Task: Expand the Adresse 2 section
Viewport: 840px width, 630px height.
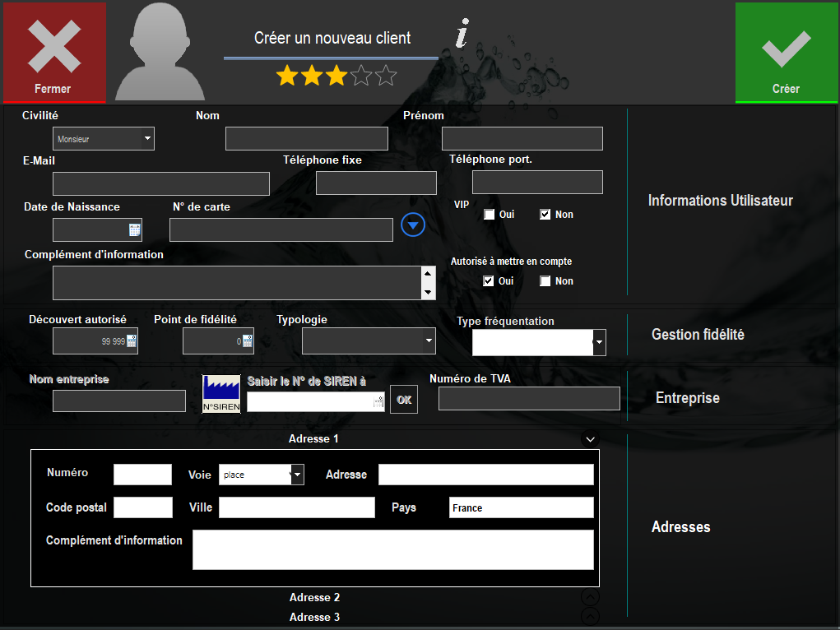Action: (x=591, y=597)
